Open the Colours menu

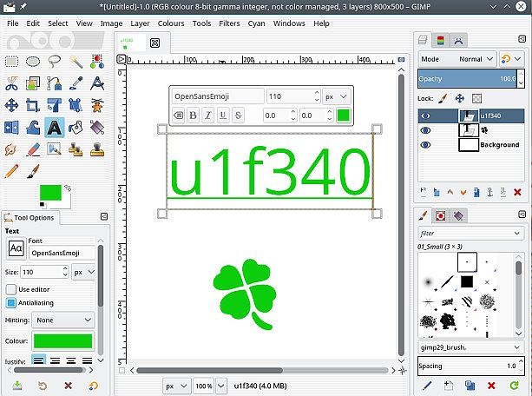pos(170,23)
